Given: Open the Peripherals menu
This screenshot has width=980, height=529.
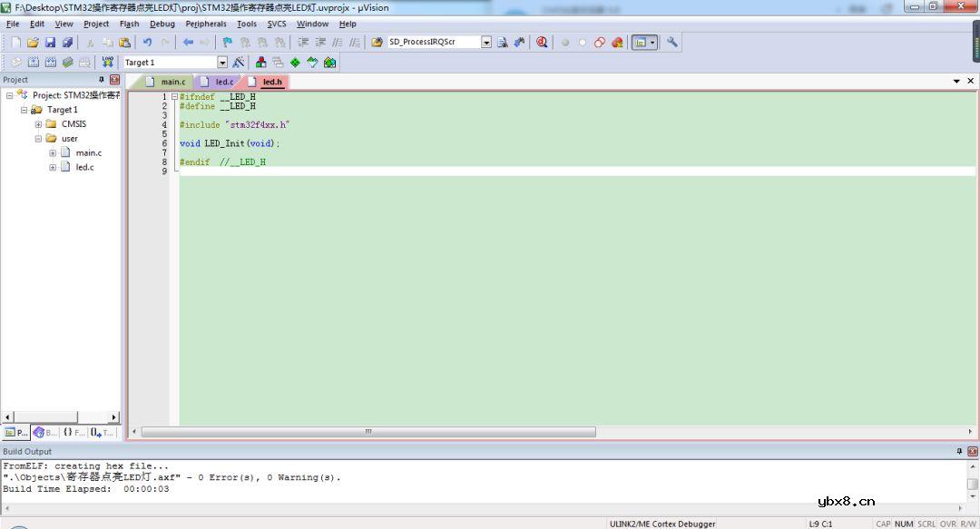Looking at the screenshot, I should 206,24.
